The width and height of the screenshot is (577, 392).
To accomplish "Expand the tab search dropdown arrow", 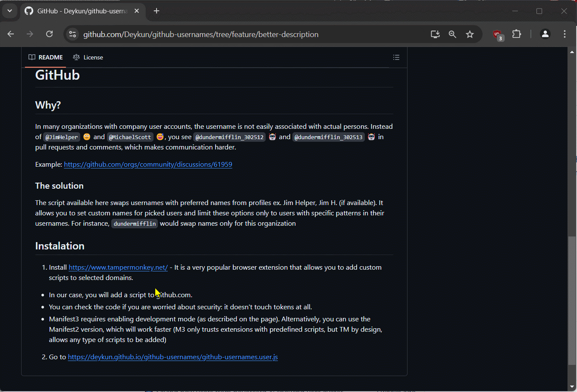I will pos(9,11).
